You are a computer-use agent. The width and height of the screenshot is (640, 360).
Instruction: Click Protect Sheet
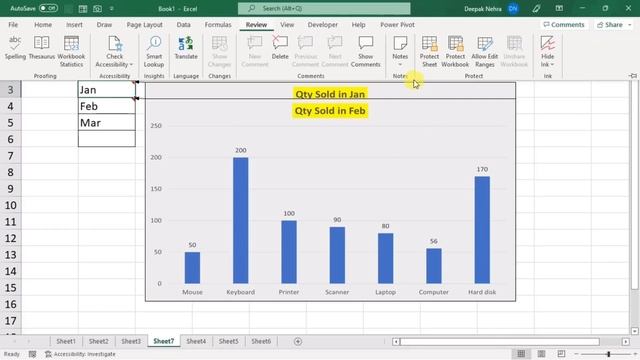(429, 51)
